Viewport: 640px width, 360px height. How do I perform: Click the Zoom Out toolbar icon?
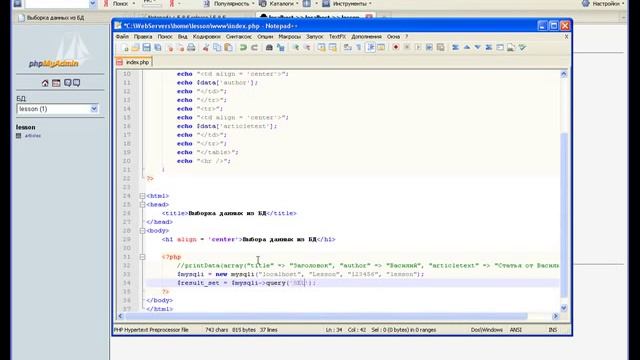coord(307,48)
